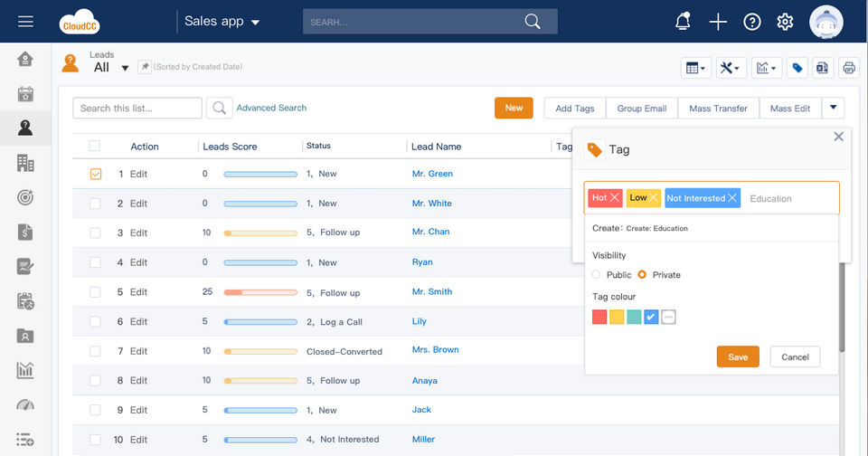The image size is (868, 456).
Task: Open the Mr. Green lead
Action: 432,174
